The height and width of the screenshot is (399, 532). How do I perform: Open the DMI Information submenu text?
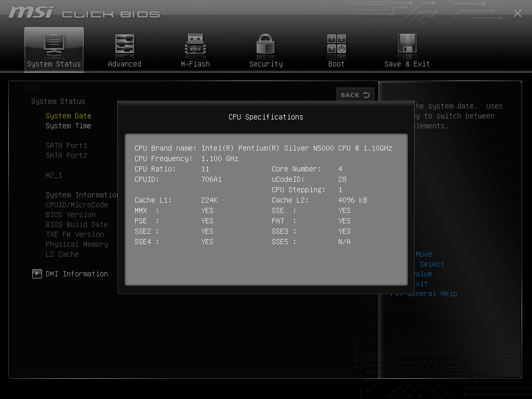(77, 274)
